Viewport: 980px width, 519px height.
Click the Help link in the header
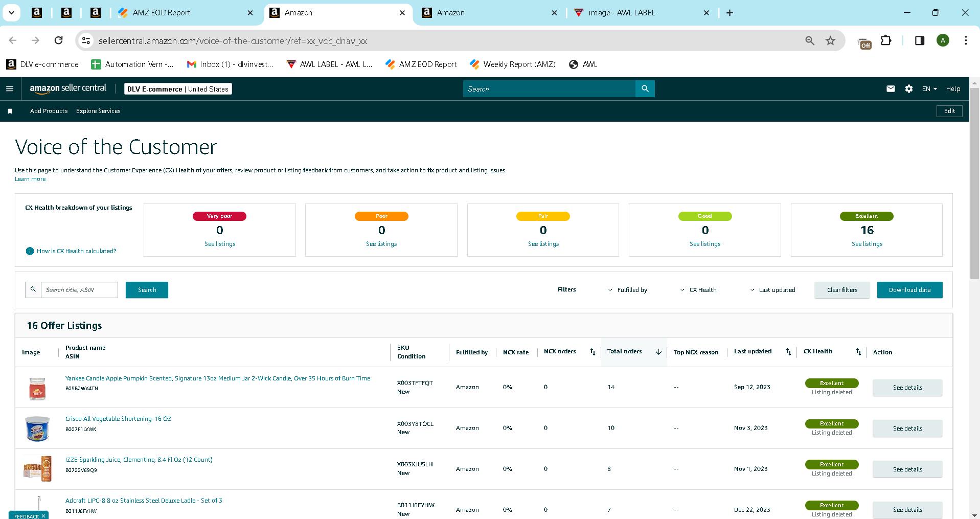point(953,89)
